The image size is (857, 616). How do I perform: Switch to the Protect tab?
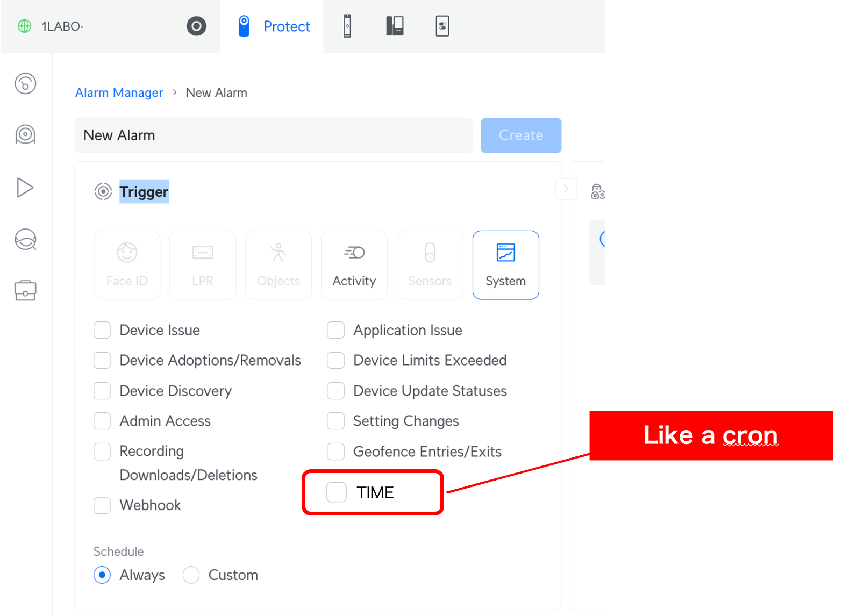point(274,26)
